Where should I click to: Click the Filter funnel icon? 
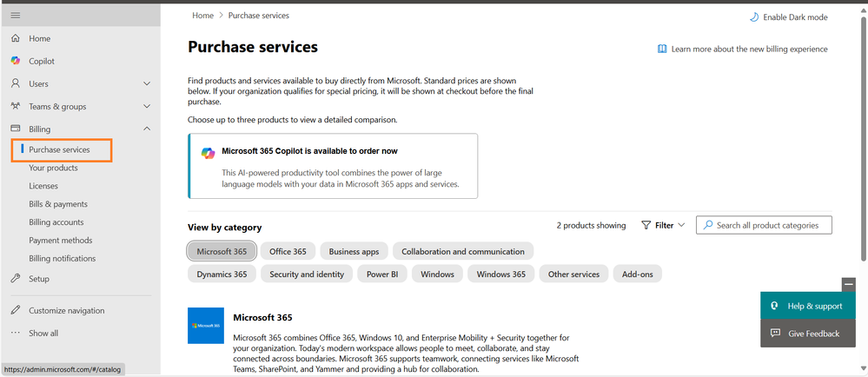pos(646,225)
